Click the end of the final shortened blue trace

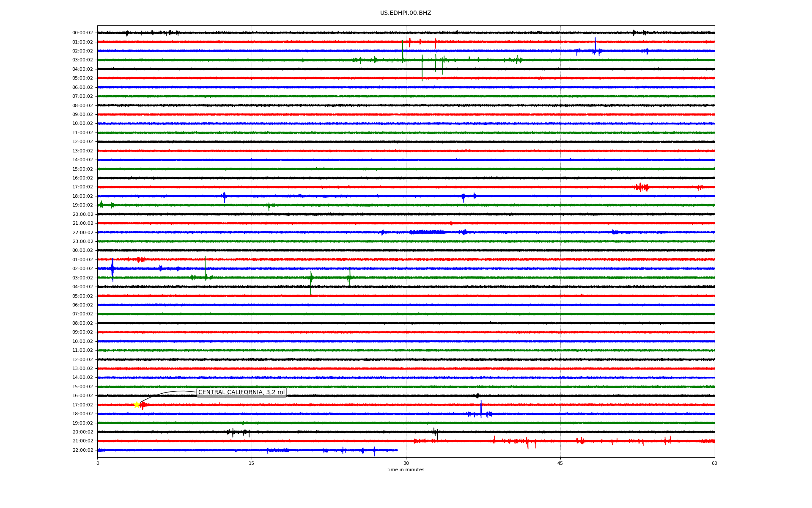(x=397, y=450)
